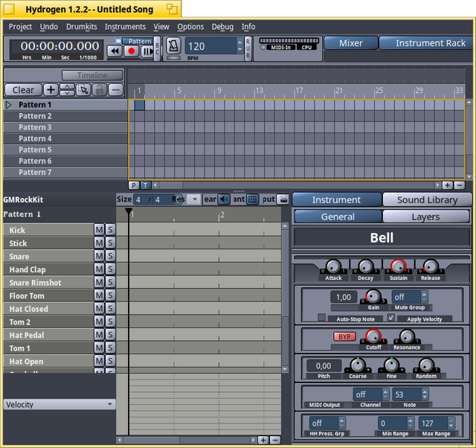
Task: Click the select mode arrow icon
Action: pyautogui.click(x=83, y=90)
